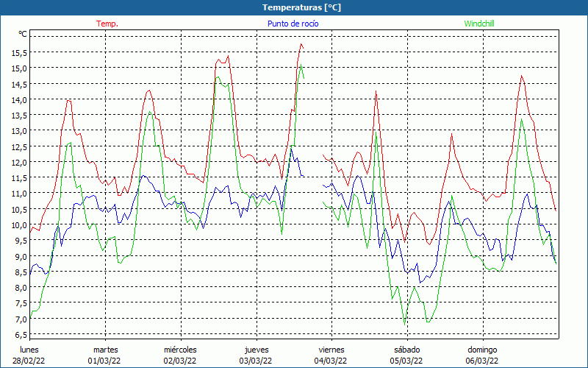Click the 02/03/22 date label
588x368 pixels.
pyautogui.click(x=180, y=361)
